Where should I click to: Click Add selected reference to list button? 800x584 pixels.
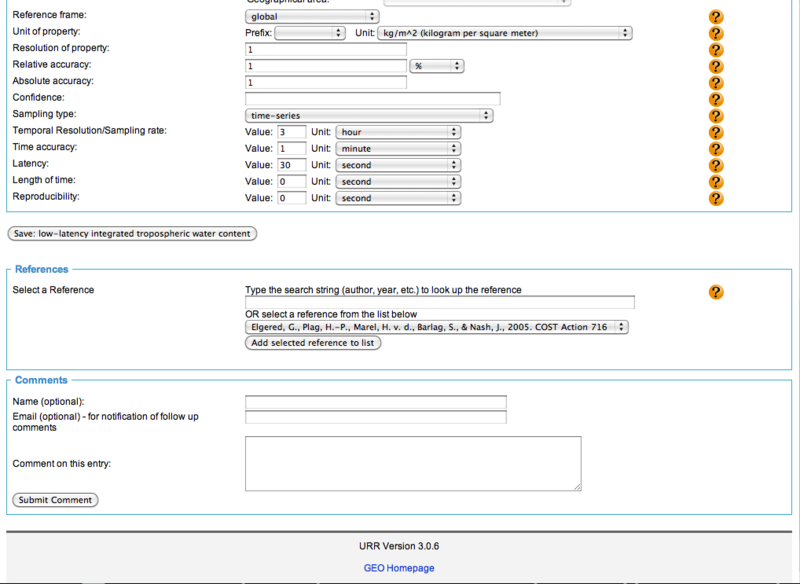click(x=313, y=343)
